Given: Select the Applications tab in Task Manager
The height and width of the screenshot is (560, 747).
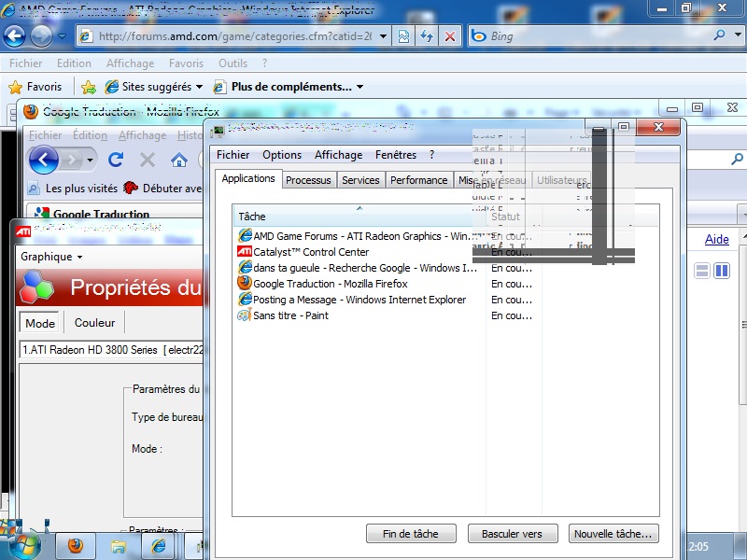Looking at the screenshot, I should tap(248, 178).
